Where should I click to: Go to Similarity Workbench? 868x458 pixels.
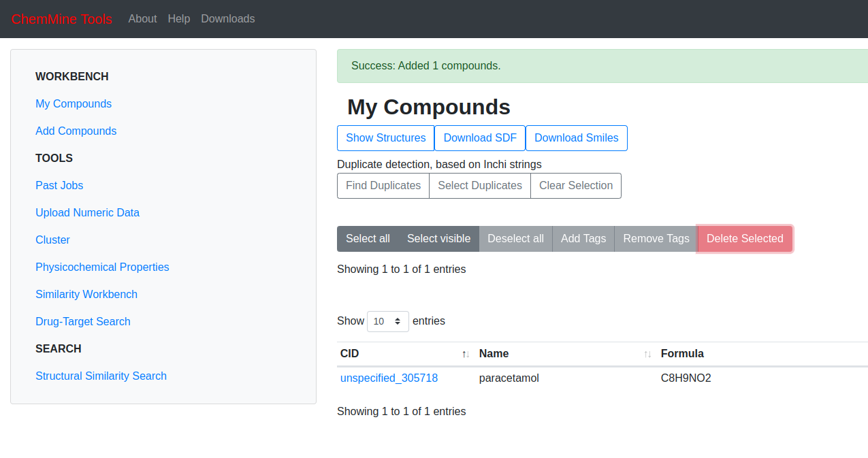coord(86,295)
